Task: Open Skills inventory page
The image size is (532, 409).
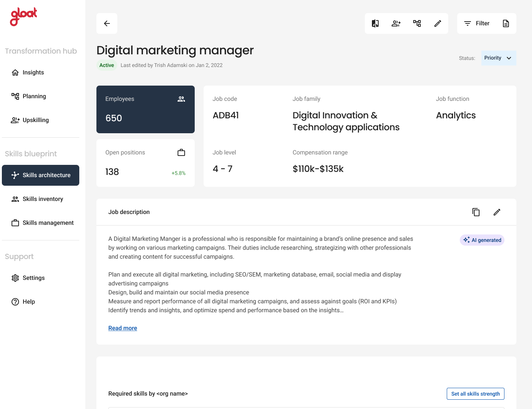Action: pos(42,199)
